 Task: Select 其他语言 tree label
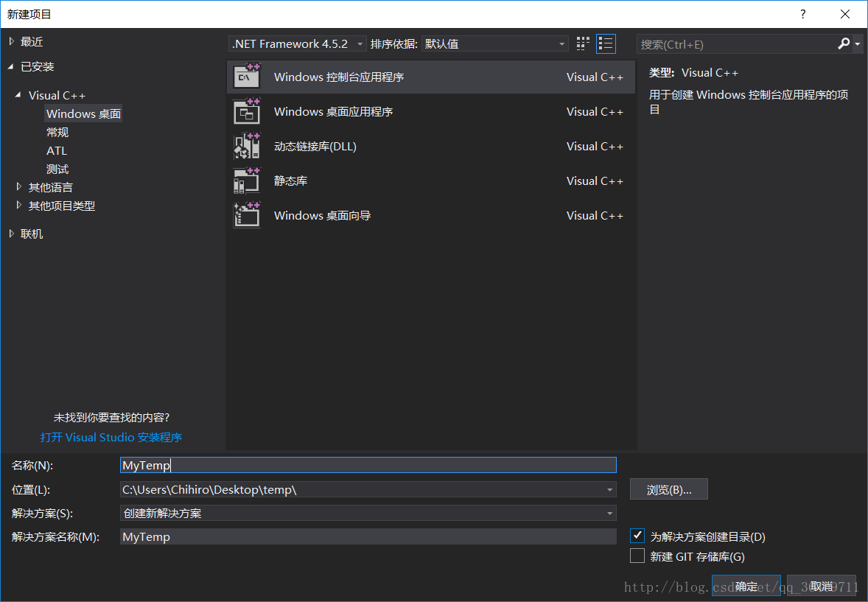click(50, 187)
